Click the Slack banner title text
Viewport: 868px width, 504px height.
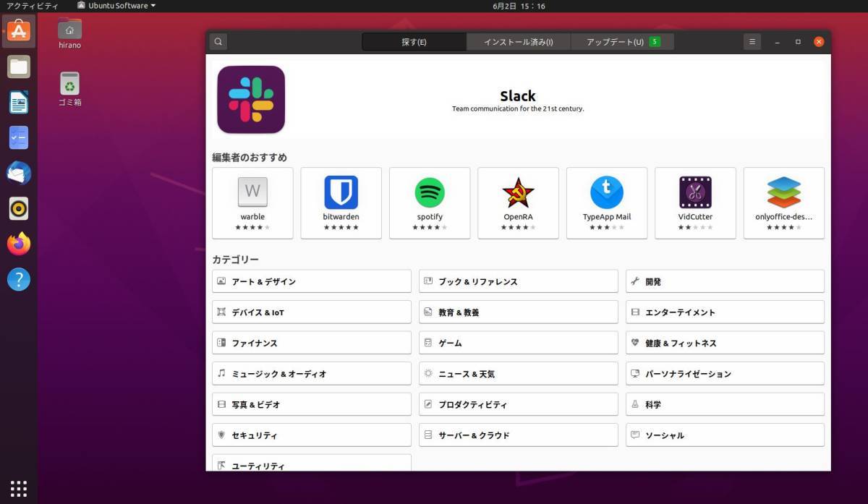(518, 95)
